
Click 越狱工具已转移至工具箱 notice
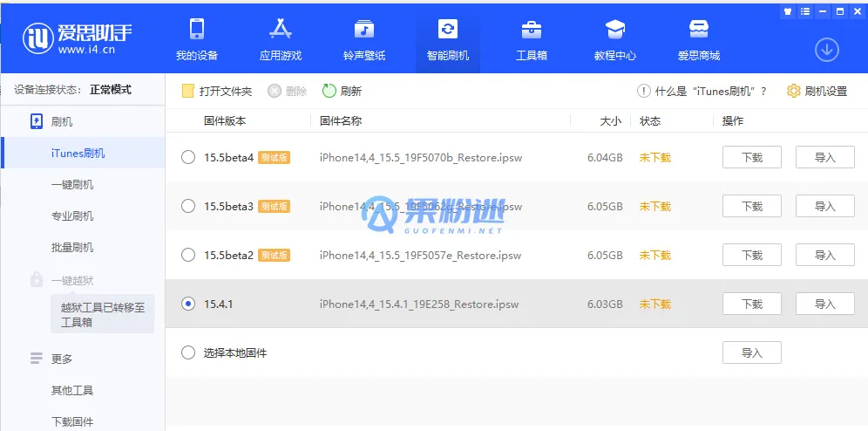click(x=103, y=314)
